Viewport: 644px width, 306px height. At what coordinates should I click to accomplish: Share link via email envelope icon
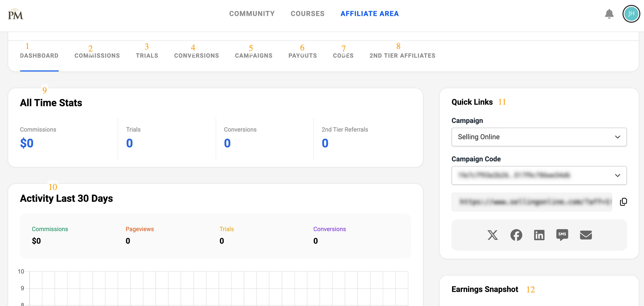coord(586,235)
